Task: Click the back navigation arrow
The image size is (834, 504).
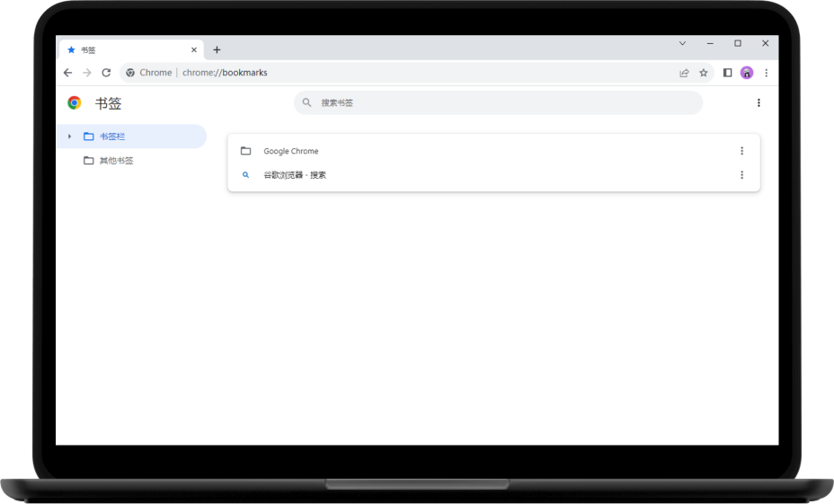Action: tap(67, 73)
